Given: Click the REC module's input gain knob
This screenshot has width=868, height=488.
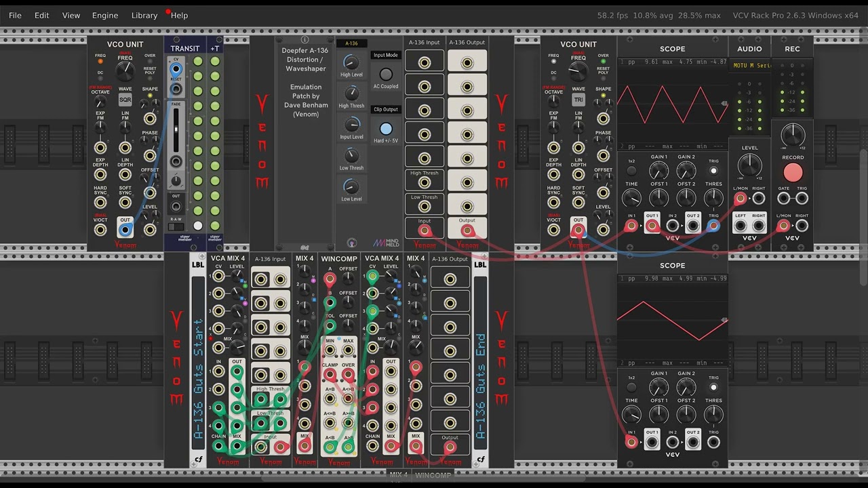Looking at the screenshot, I should [x=793, y=134].
